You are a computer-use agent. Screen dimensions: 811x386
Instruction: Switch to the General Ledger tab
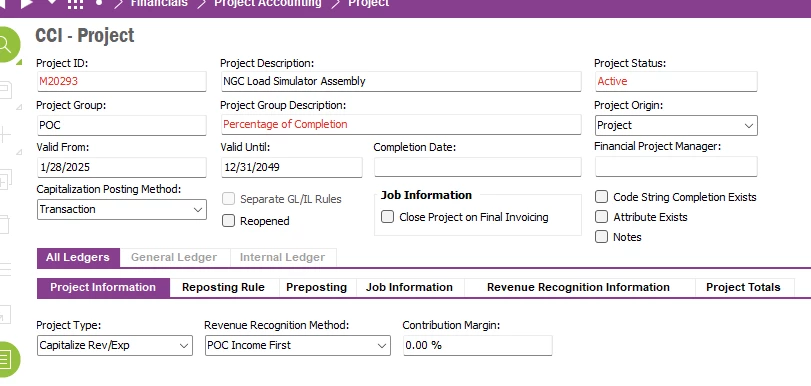[174, 258]
